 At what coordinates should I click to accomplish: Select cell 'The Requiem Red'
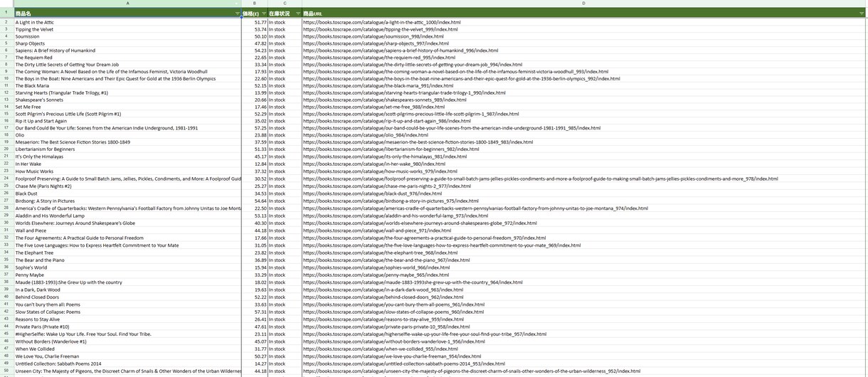coord(127,58)
